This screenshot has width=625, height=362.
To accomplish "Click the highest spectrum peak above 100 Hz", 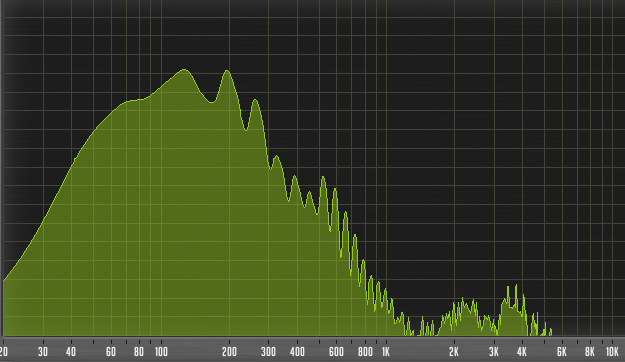I will [x=184, y=70].
